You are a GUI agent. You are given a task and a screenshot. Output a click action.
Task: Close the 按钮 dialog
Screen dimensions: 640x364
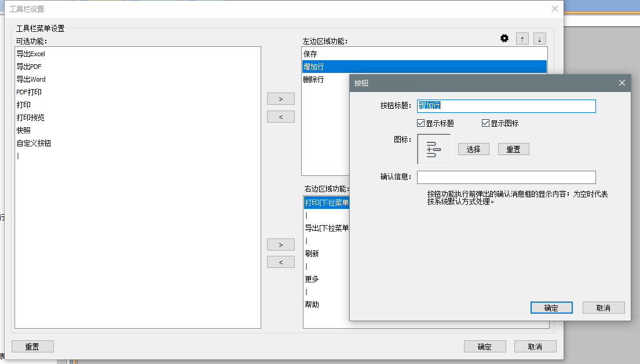[622, 83]
